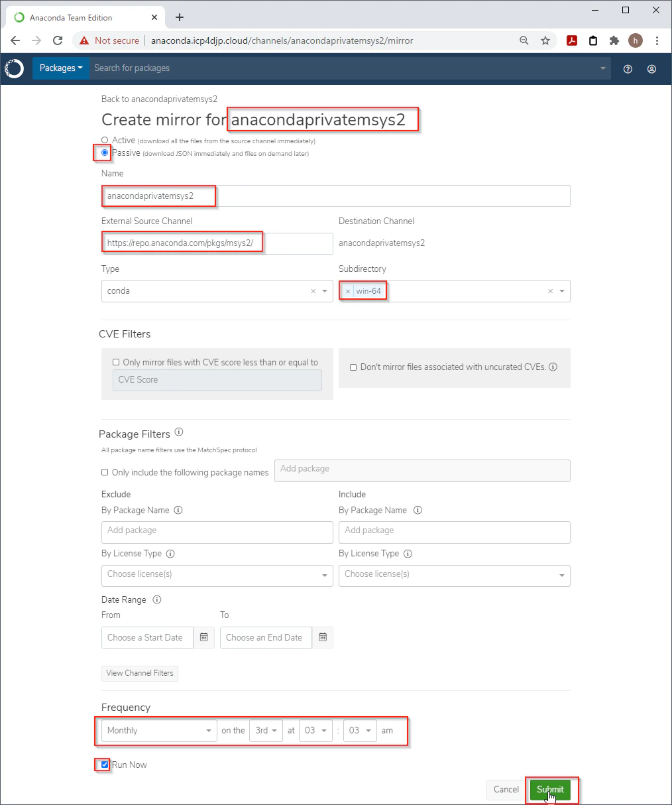Click the Adobe Acrobat extension icon
Image resolution: width=672 pixels, height=805 pixels.
click(x=572, y=40)
